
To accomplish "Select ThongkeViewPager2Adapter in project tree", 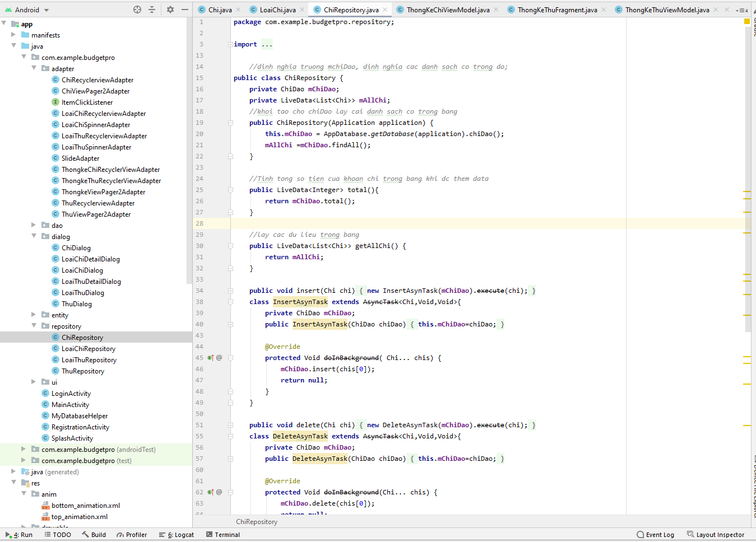I will pos(103,192).
